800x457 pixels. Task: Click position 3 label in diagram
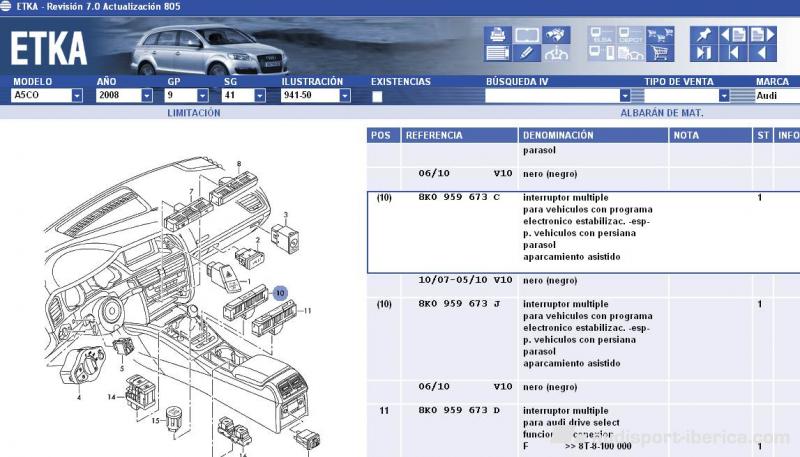click(286, 215)
